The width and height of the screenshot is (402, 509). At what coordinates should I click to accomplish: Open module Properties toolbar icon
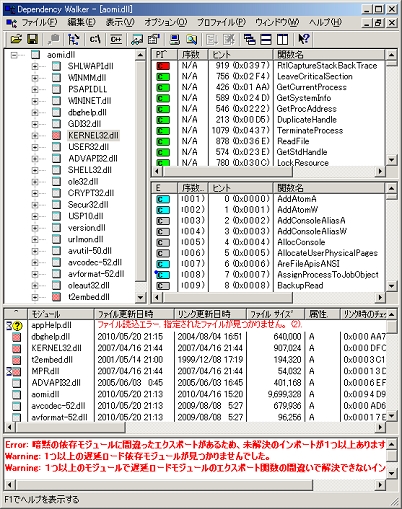pyautogui.click(x=154, y=40)
